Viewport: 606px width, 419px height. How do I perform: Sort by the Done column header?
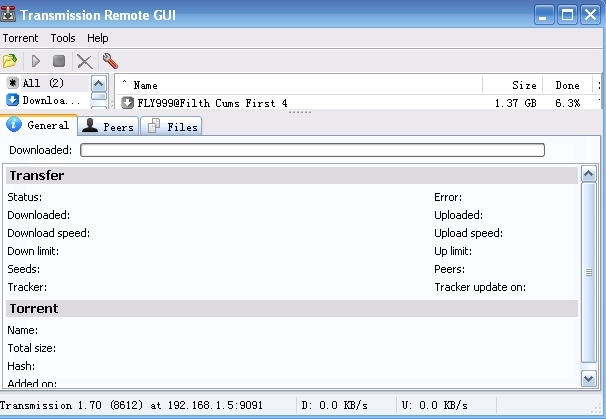(567, 85)
